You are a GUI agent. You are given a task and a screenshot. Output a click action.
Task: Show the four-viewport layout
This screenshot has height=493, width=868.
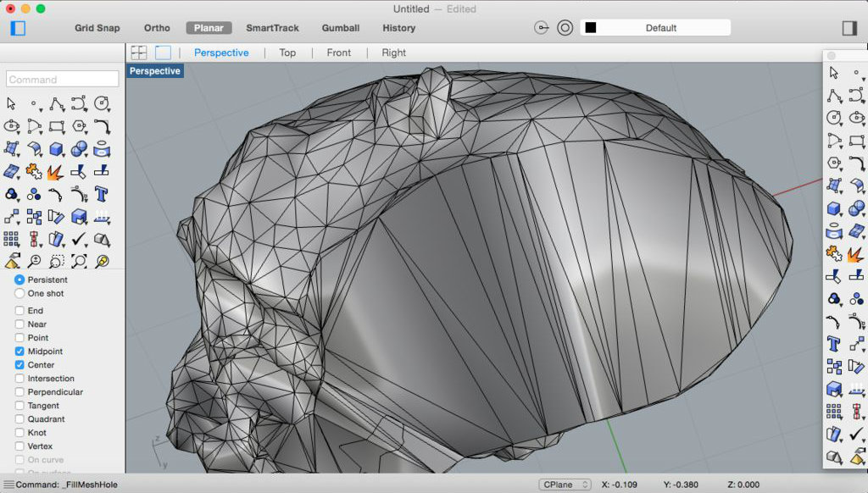[138, 53]
